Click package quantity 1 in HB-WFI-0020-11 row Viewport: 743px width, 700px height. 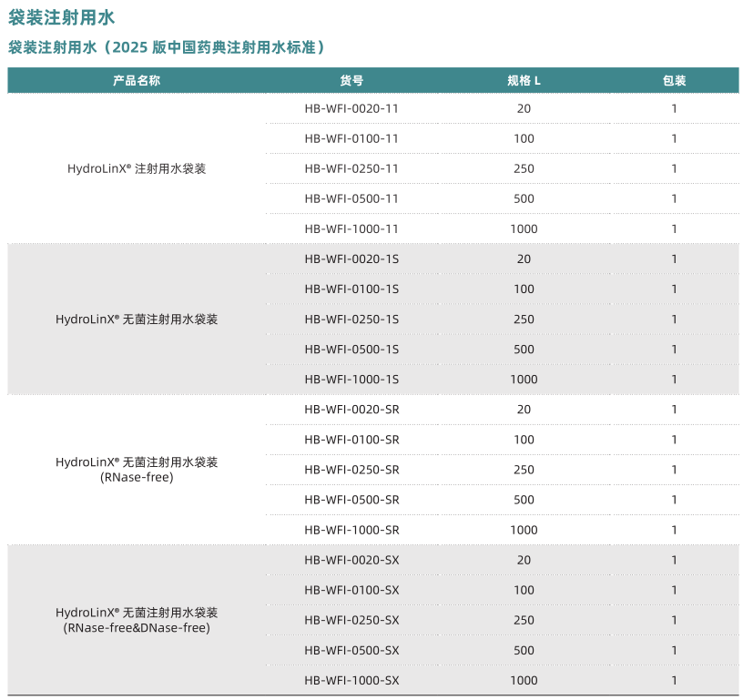coord(675,108)
